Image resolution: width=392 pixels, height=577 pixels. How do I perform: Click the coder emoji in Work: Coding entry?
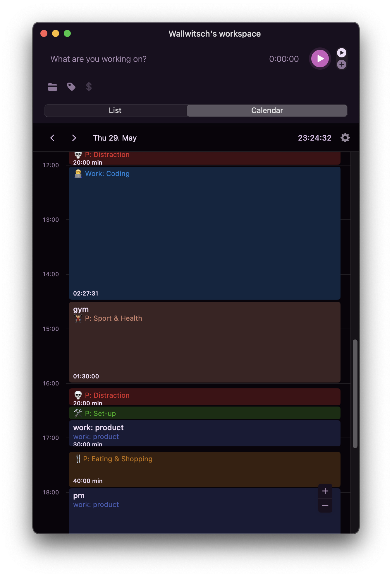coord(78,173)
